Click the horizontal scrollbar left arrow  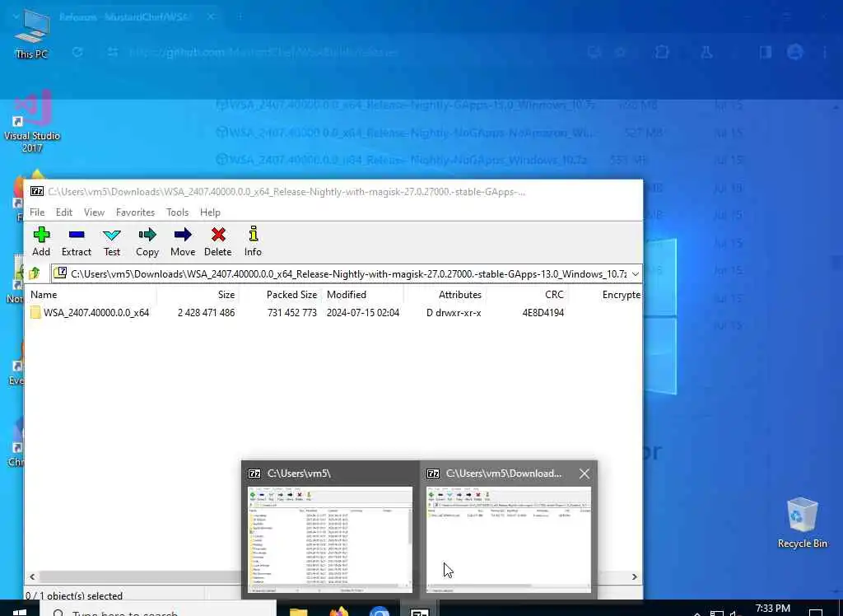coord(32,576)
